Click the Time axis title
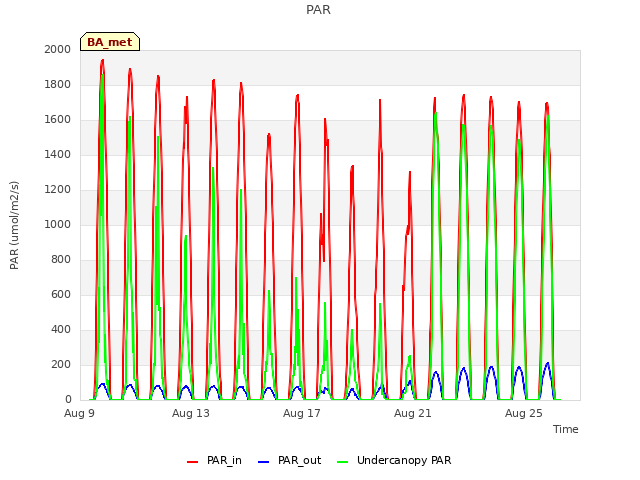640x480 pixels. pyautogui.click(x=566, y=429)
